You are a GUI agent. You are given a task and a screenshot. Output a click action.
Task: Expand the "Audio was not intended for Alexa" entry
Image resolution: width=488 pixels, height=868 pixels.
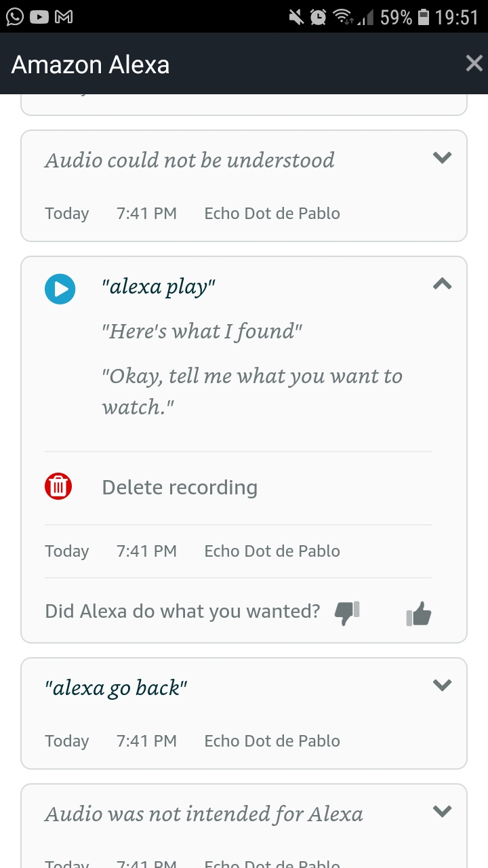pyautogui.click(x=441, y=810)
